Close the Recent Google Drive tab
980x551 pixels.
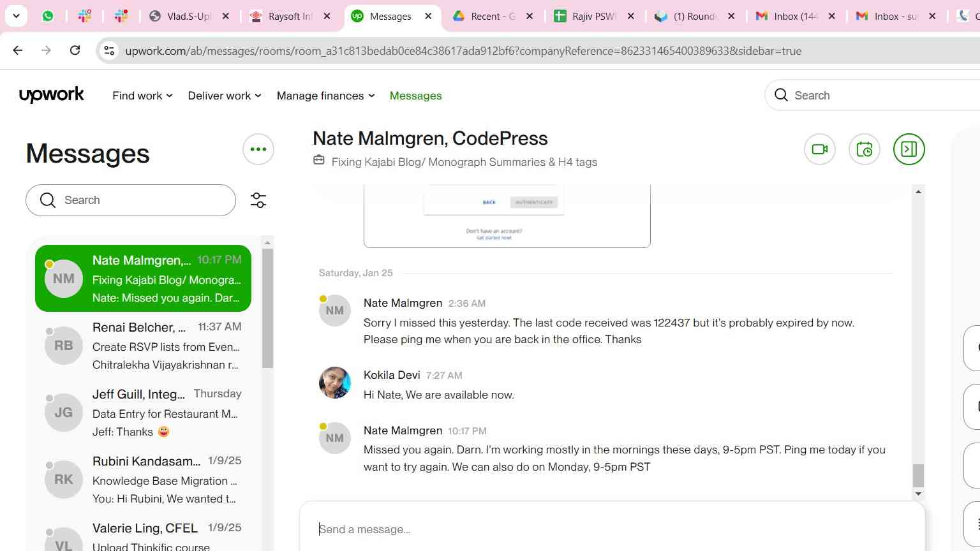[x=530, y=16]
